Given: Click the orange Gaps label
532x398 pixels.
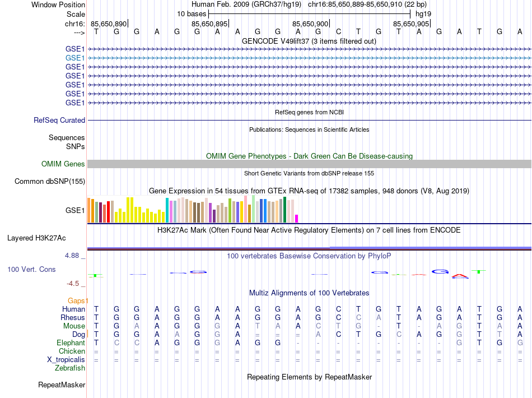Looking at the screenshot, I should point(77,301).
